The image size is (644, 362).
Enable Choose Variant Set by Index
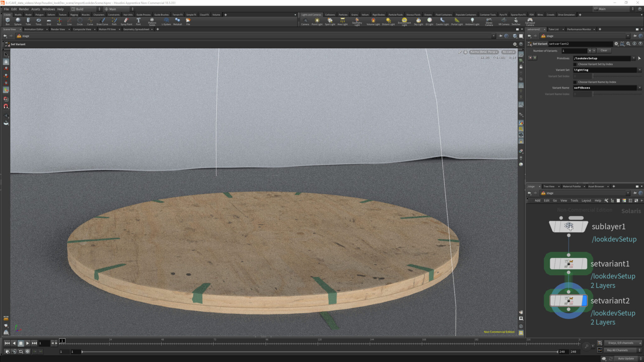pos(575,64)
